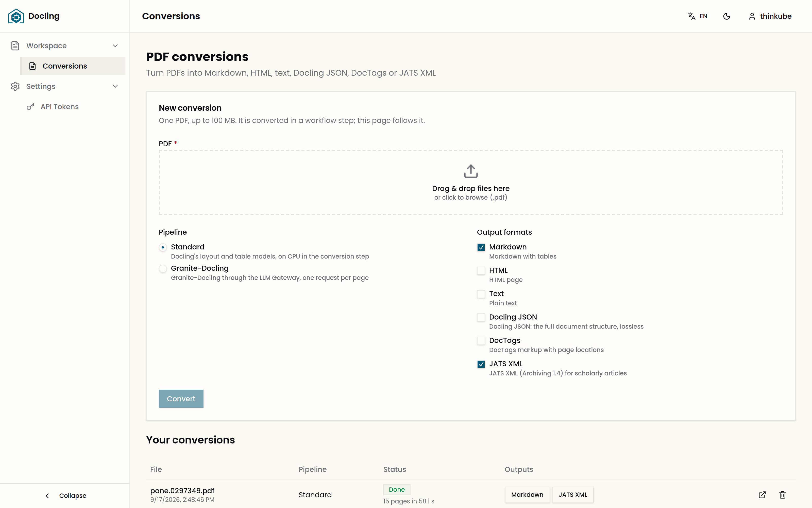Click the user profile icon beside thinkube

[x=752, y=16]
